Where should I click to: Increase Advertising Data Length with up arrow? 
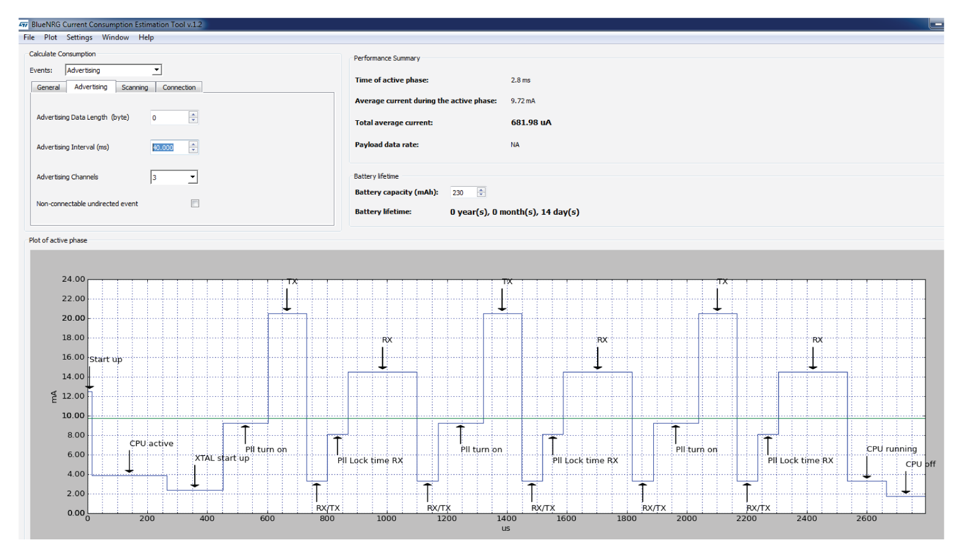[x=194, y=114]
